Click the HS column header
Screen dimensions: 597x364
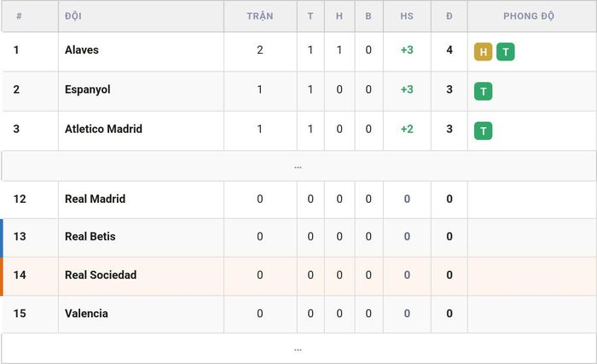(407, 16)
